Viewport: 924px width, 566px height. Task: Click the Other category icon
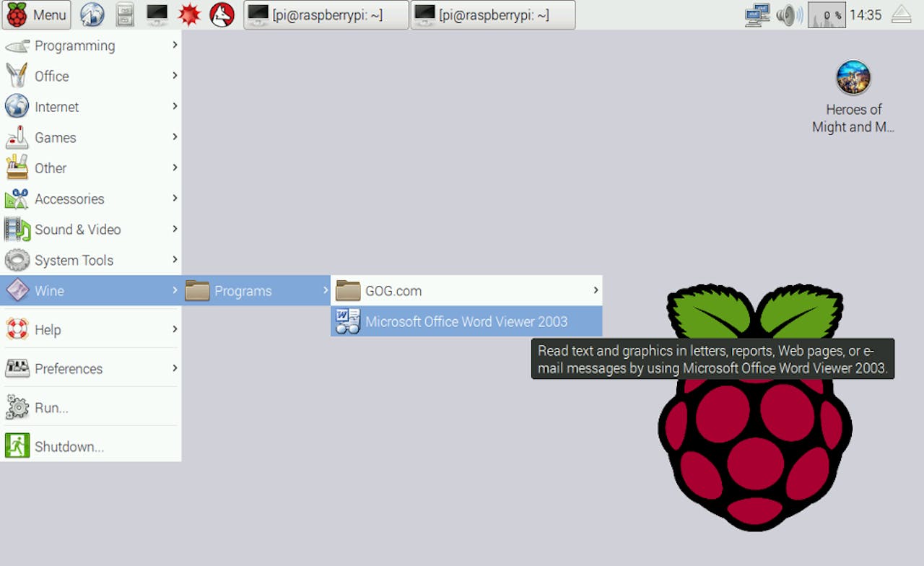pyautogui.click(x=17, y=168)
